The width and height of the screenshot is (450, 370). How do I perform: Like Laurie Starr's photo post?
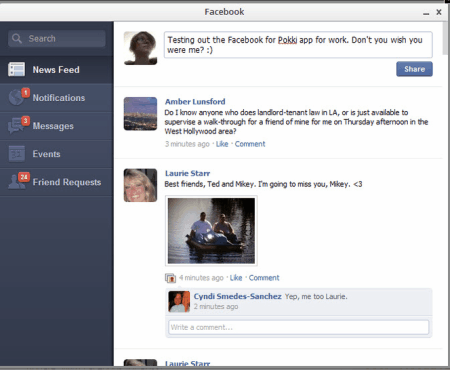pyautogui.click(x=236, y=278)
